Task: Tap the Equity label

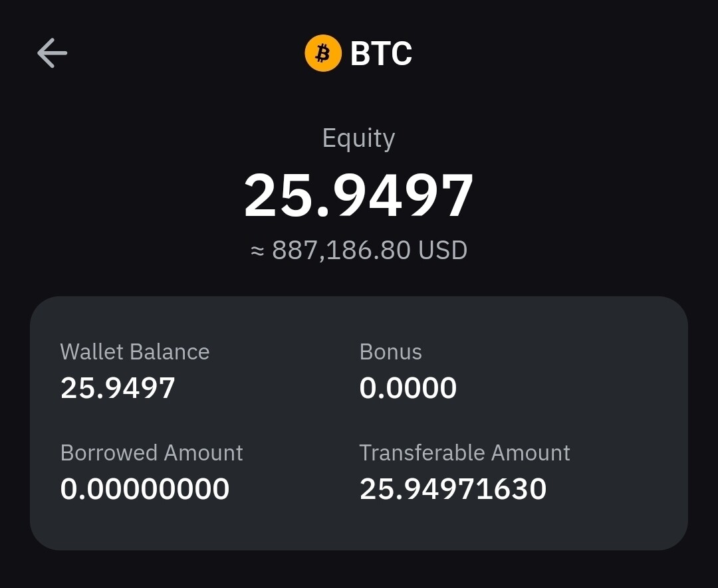Action: tap(358, 138)
